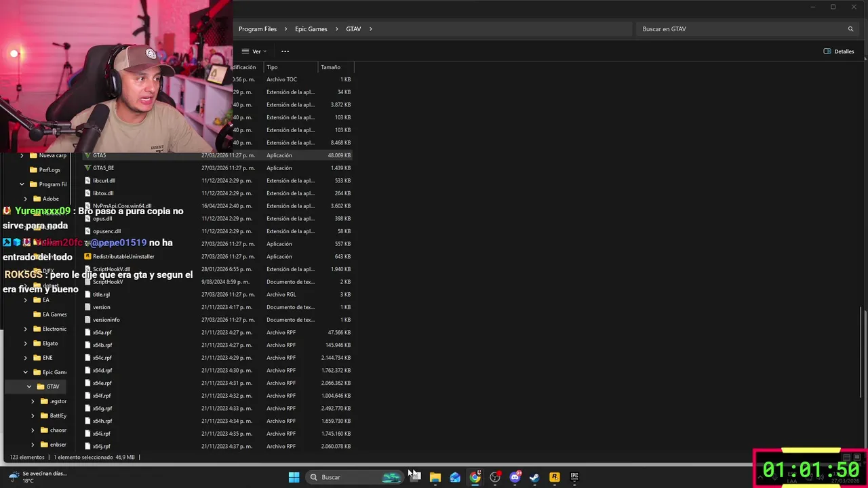This screenshot has width=868, height=488.
Task: Click the RedistributableUninstaller file icon
Action: pos(87,257)
